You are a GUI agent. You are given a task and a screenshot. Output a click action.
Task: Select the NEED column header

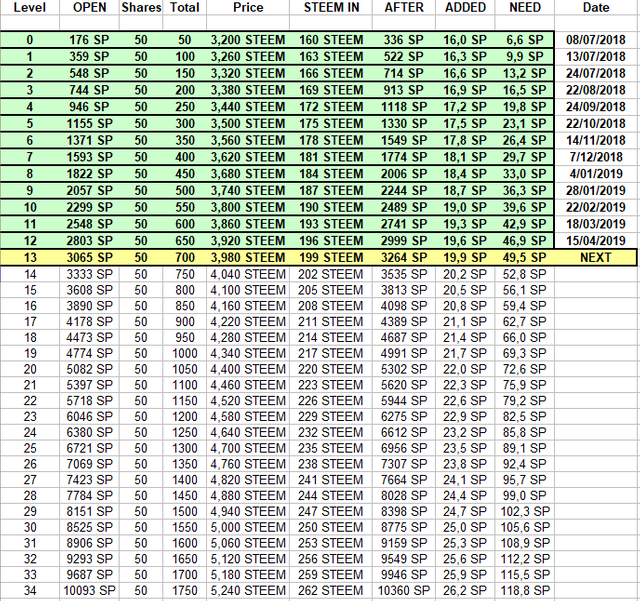[525, 7]
